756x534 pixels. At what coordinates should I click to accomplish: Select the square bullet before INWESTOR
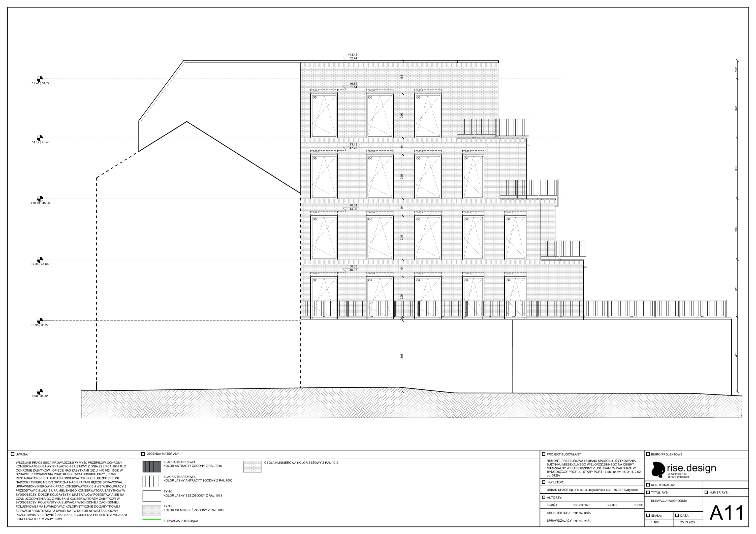tap(544, 482)
